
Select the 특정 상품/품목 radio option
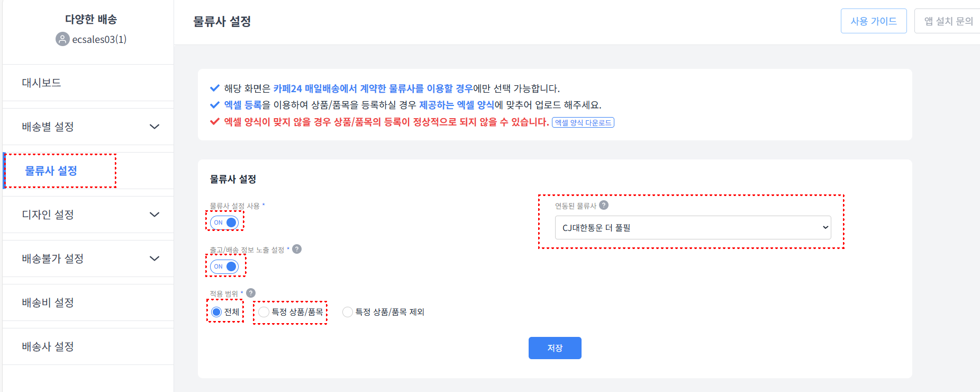tap(264, 312)
